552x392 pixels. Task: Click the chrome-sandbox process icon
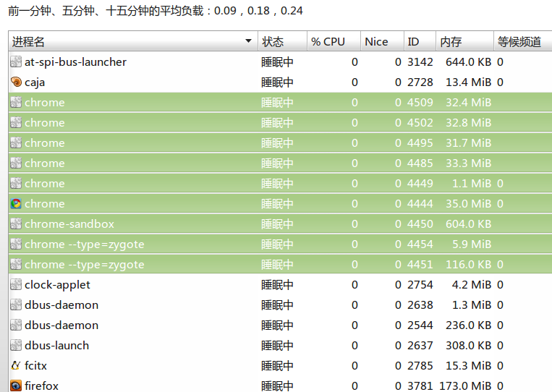(16, 223)
